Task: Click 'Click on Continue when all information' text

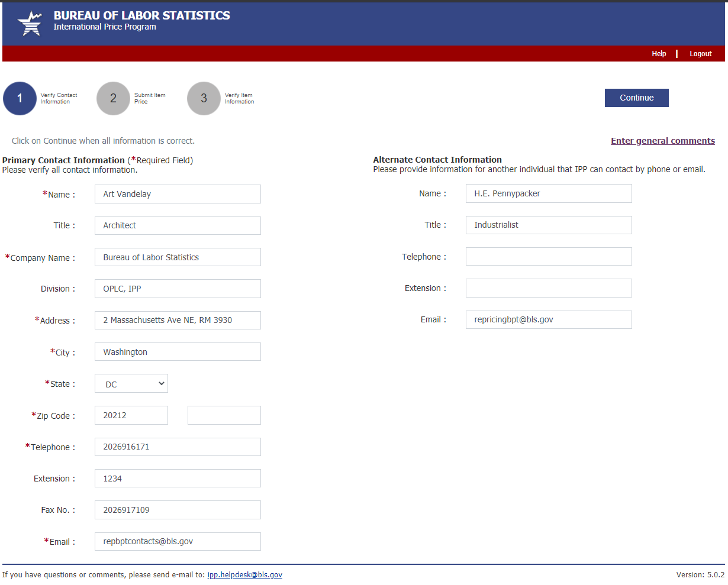Action: [103, 141]
